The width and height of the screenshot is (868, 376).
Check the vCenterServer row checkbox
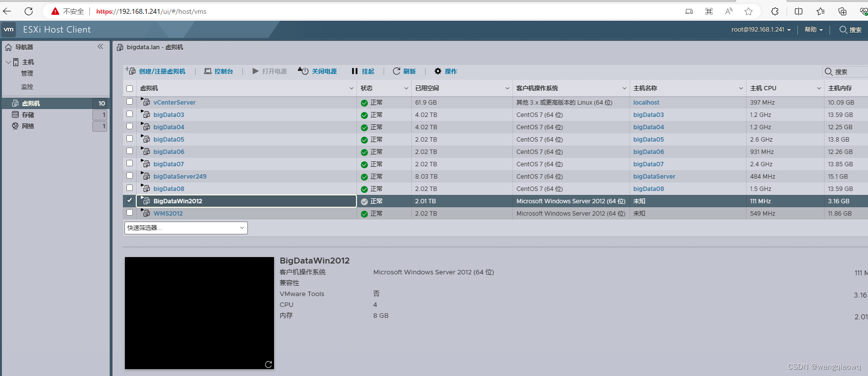(x=129, y=102)
